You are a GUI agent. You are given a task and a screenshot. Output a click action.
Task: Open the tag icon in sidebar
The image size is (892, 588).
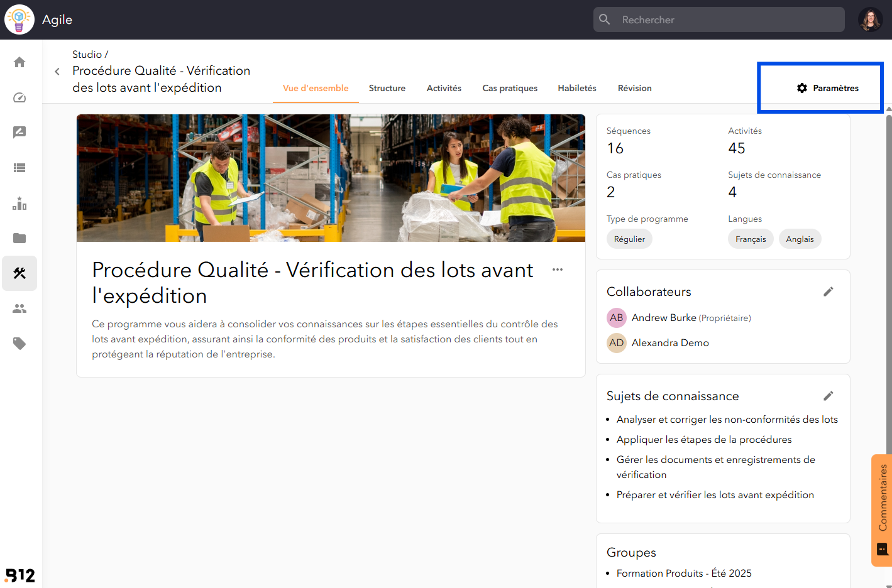pyautogui.click(x=19, y=344)
